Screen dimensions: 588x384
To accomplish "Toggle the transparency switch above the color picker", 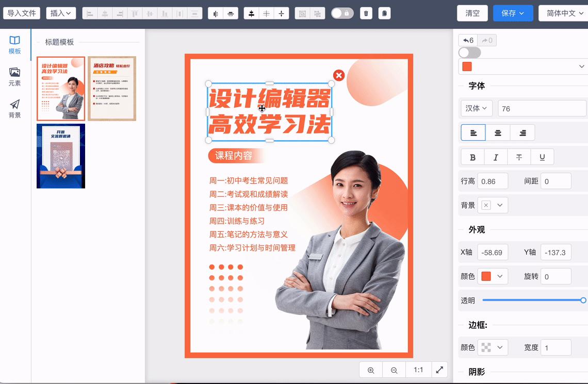I will click(x=468, y=53).
